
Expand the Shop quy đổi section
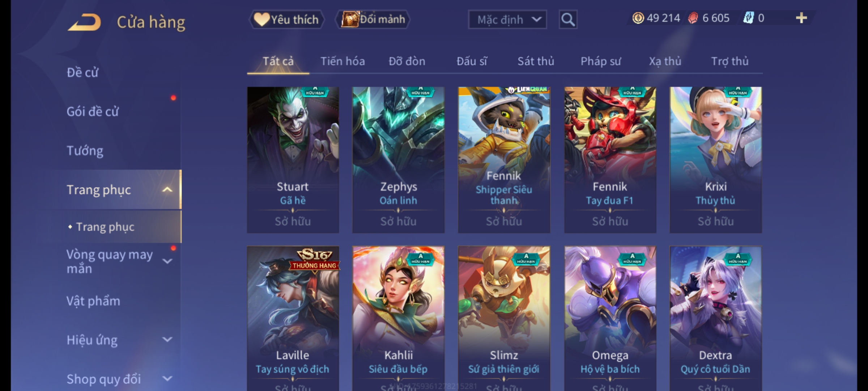point(167,379)
